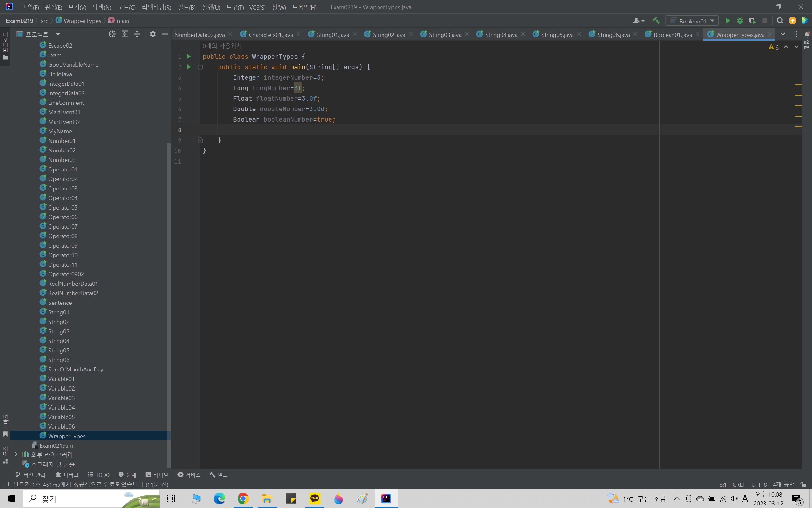
Task: Open notifications bell icon
Action: pyautogui.click(x=807, y=34)
